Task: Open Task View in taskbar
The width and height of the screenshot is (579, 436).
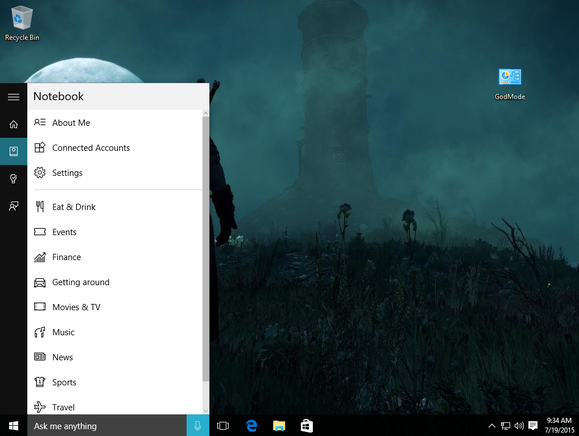Action: click(223, 426)
